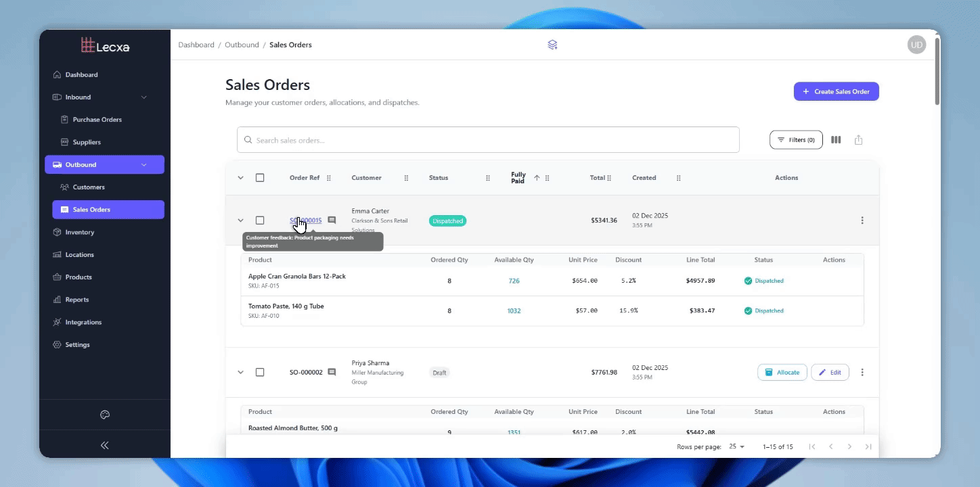Focus the Search sales orders field
The height and width of the screenshot is (487, 980).
[488, 140]
